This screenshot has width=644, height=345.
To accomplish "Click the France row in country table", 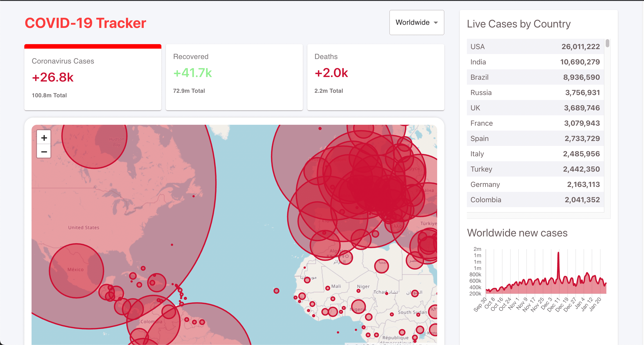I will coord(535,123).
